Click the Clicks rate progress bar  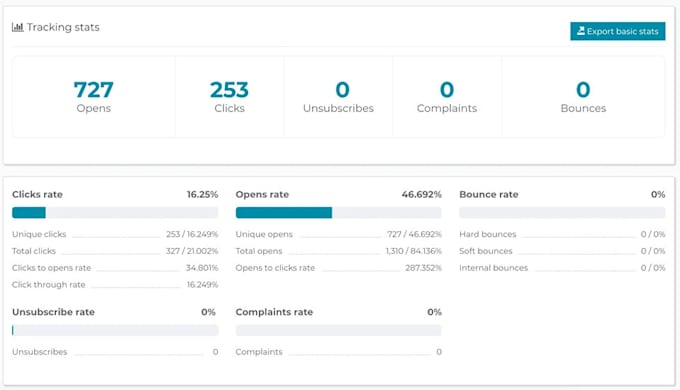(x=115, y=213)
